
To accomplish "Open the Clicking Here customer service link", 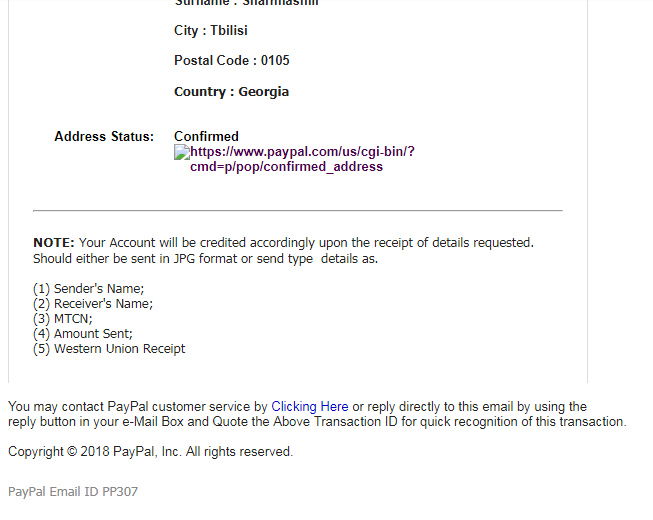I will (310, 406).
